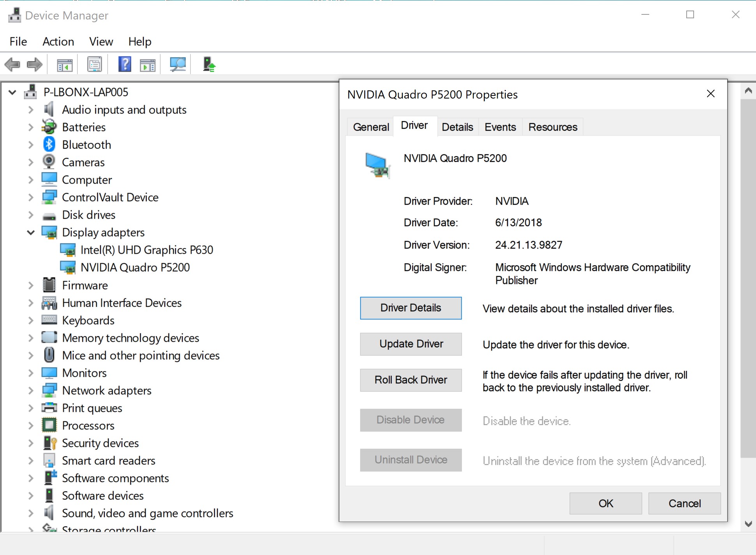Click Scan for hardware changes icon
Screen dimensions: 756x555
[178, 64]
